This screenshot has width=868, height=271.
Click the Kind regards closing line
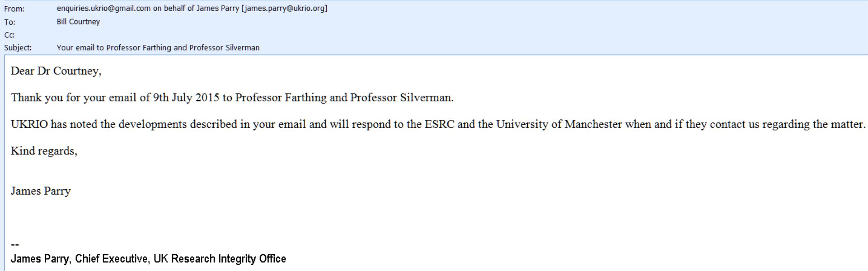[44, 151]
